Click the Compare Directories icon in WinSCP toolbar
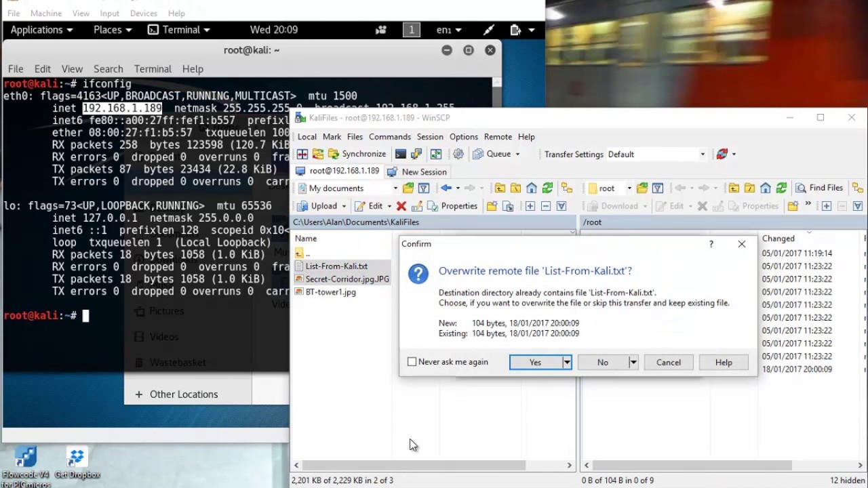 302,154
